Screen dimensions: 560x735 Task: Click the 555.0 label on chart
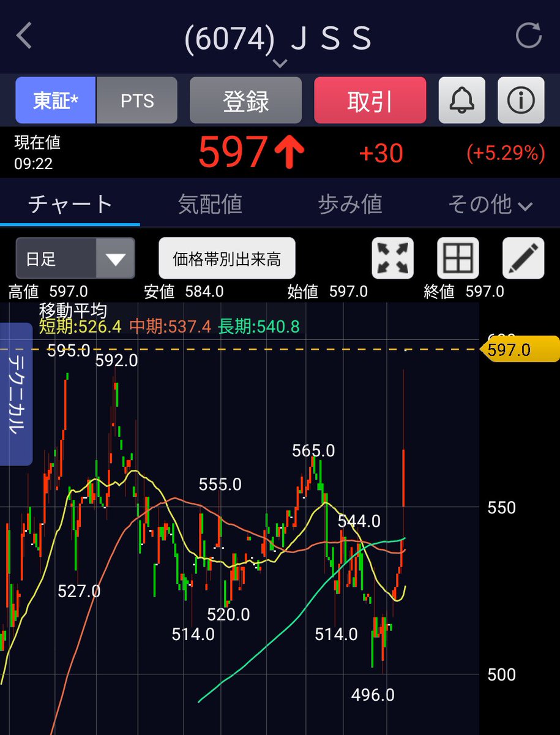pos(220,484)
